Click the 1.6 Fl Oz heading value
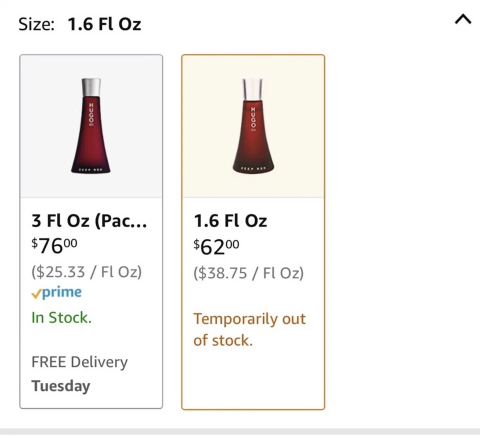The image size is (480, 448). pos(104,24)
